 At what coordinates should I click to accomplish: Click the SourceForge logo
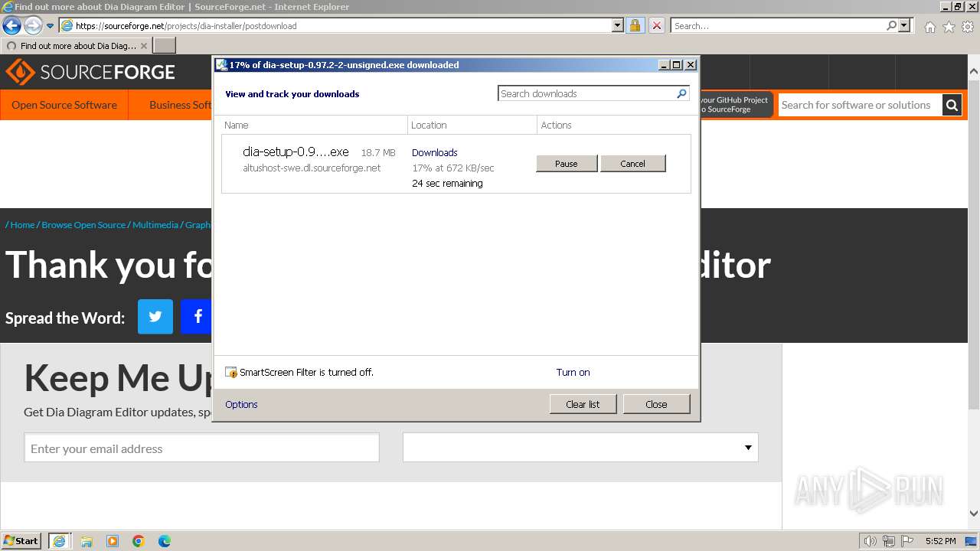click(90, 72)
